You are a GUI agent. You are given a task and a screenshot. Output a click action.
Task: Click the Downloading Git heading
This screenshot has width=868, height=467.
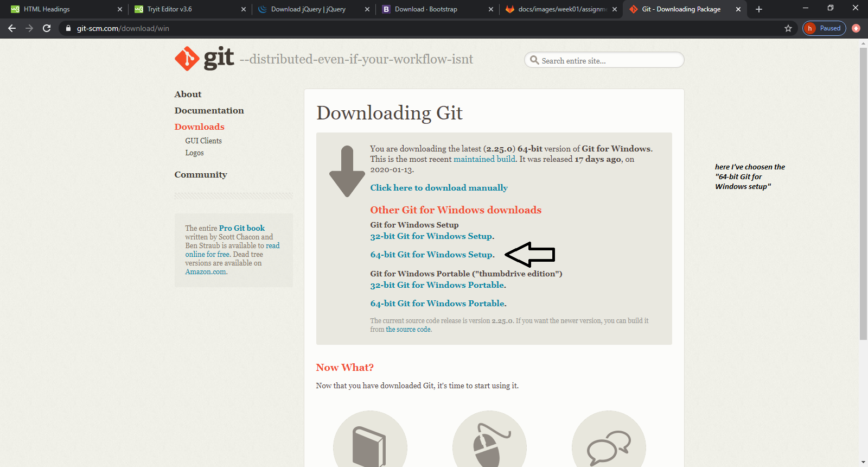tap(390, 113)
